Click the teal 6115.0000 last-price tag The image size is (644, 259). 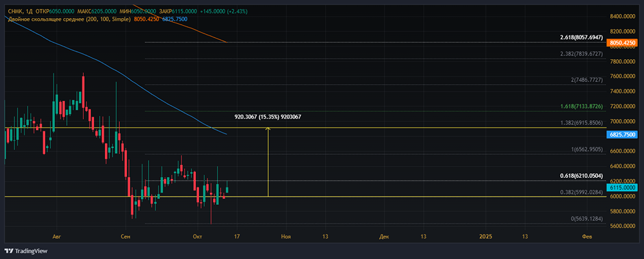tap(623, 187)
